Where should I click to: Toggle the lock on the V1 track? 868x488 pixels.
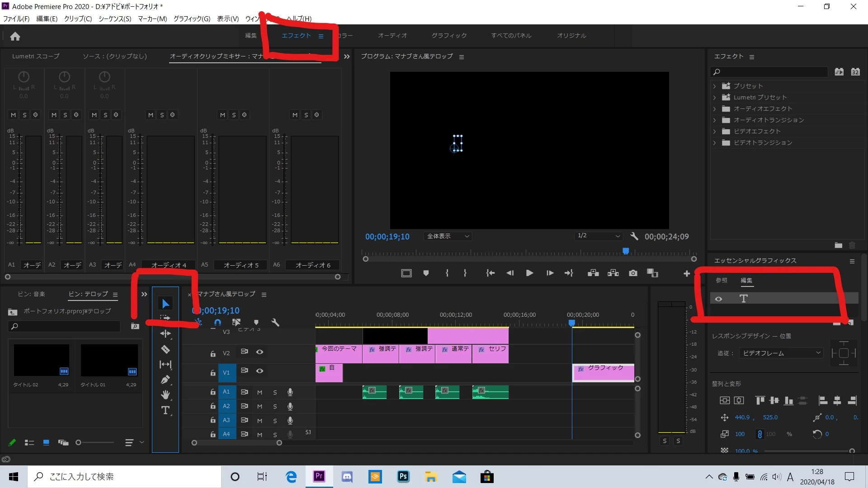[212, 373]
